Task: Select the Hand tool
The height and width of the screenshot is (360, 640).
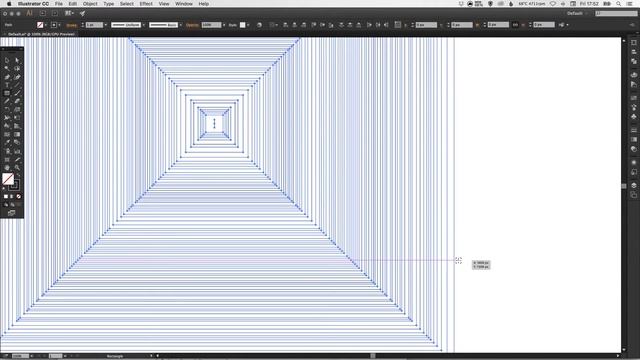Action: click(x=7, y=167)
